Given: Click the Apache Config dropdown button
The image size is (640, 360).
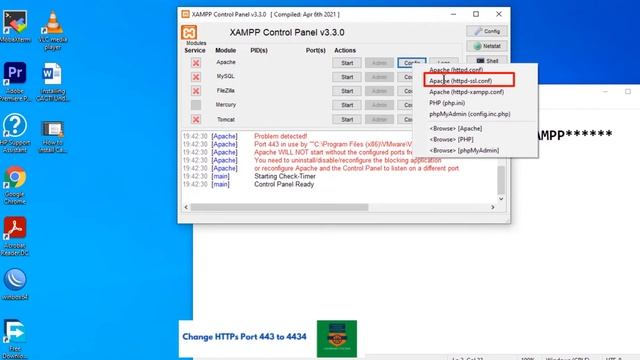Looking at the screenshot, I should click(x=411, y=62).
